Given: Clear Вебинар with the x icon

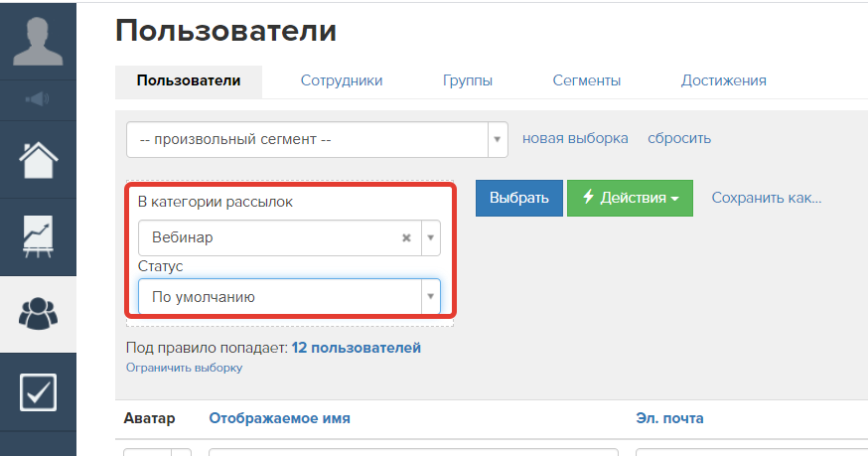Looking at the screenshot, I should pos(406,237).
